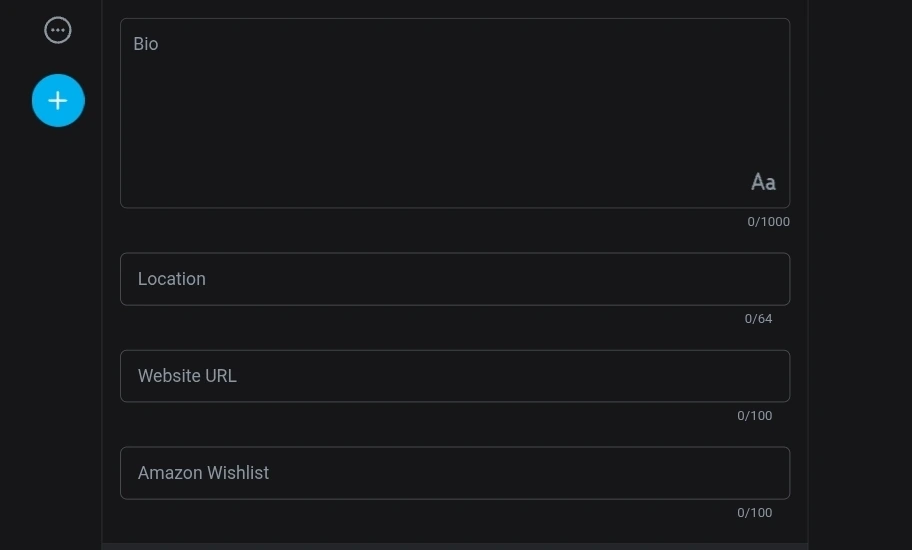This screenshot has height=550, width=912.
Task: Click the 0/64 Location character counter
Action: pos(758,319)
